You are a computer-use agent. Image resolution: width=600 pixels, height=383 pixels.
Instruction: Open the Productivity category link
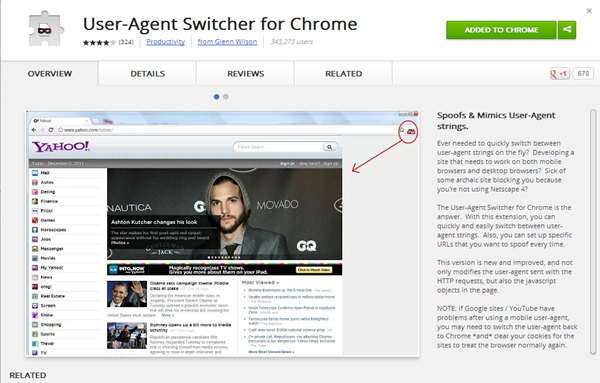pyautogui.click(x=166, y=42)
